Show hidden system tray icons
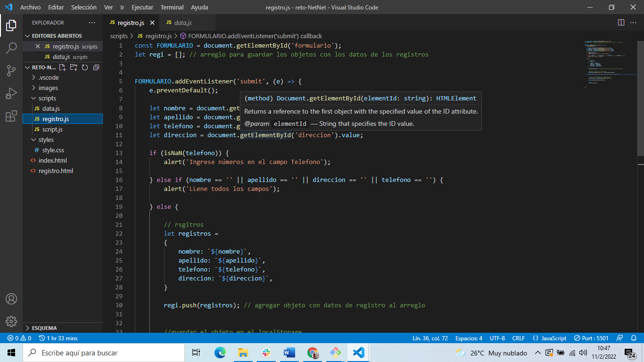This screenshot has height=362, width=644. coord(537,353)
